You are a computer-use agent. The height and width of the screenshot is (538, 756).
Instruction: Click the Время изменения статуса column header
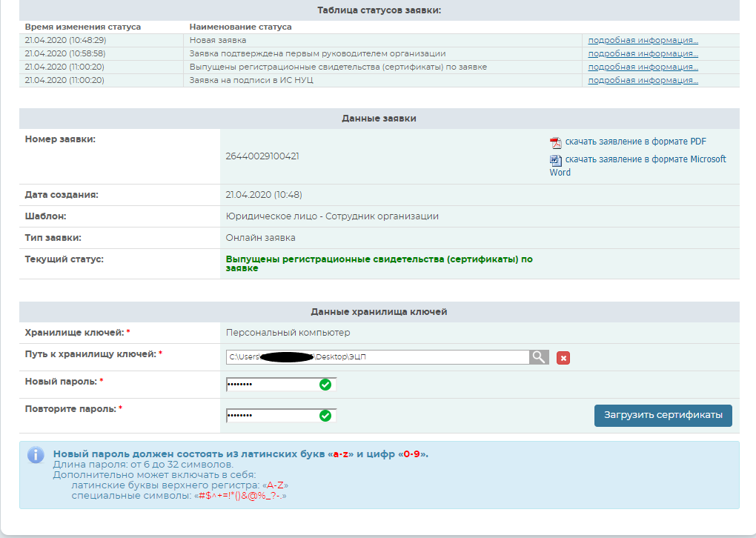[x=82, y=27]
